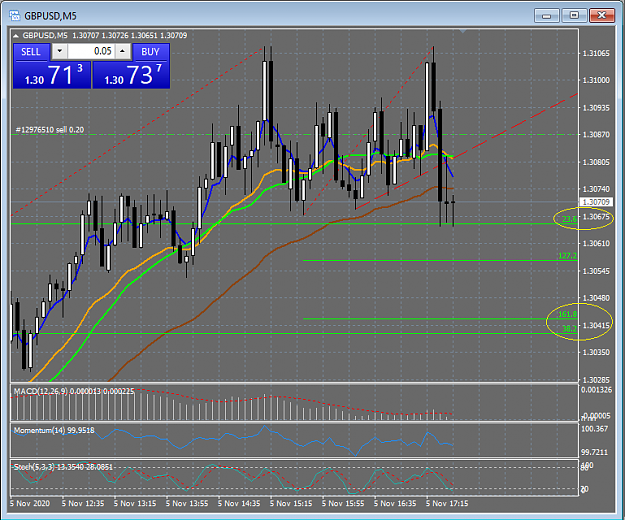Increase lot volume with up arrow
The width and height of the screenshot is (625, 520).
coord(123,51)
